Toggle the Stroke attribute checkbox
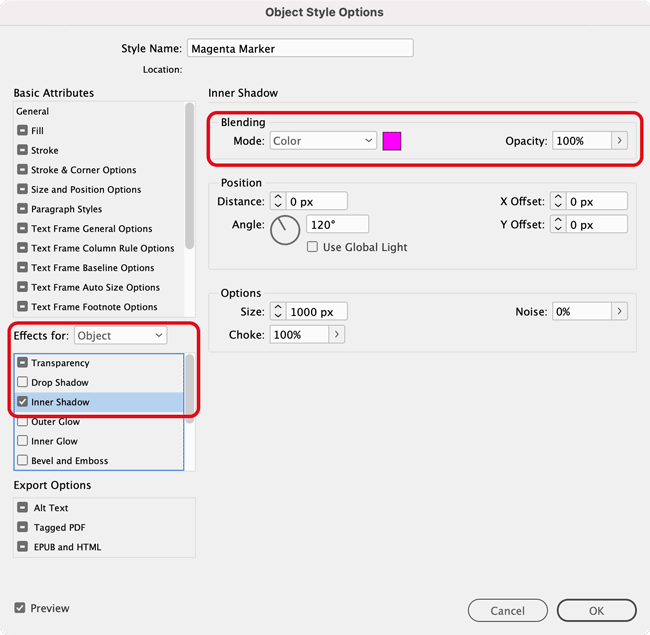Screen dimensions: 650x635 pyautogui.click(x=22, y=150)
